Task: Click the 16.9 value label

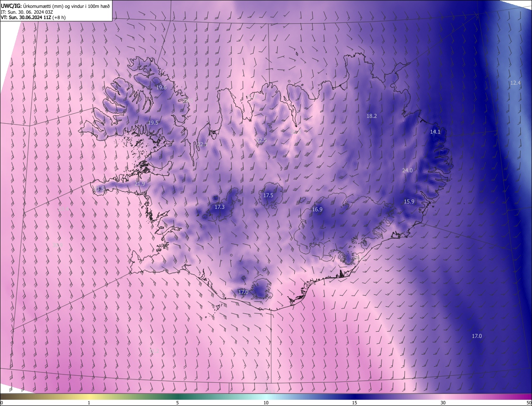Action: [317, 210]
